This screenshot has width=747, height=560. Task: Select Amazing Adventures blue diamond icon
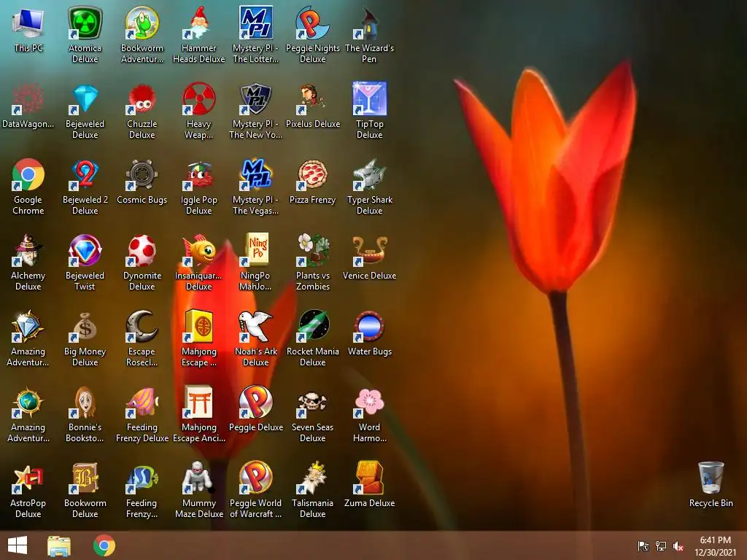[28, 326]
